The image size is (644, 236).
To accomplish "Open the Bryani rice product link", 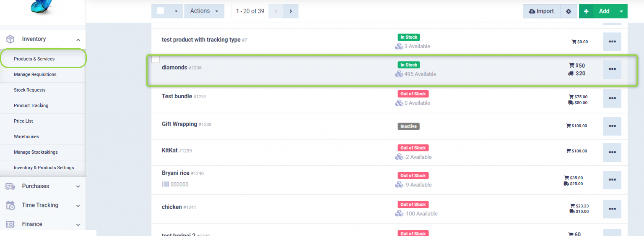I will click(175, 173).
